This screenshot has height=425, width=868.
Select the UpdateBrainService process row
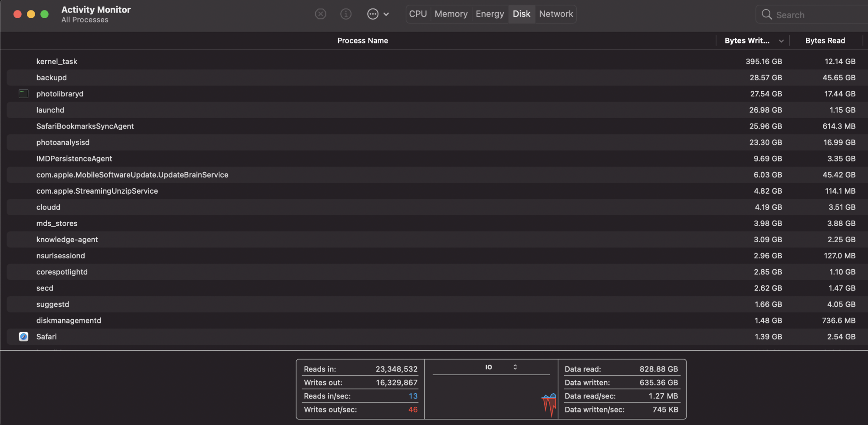[434, 175]
